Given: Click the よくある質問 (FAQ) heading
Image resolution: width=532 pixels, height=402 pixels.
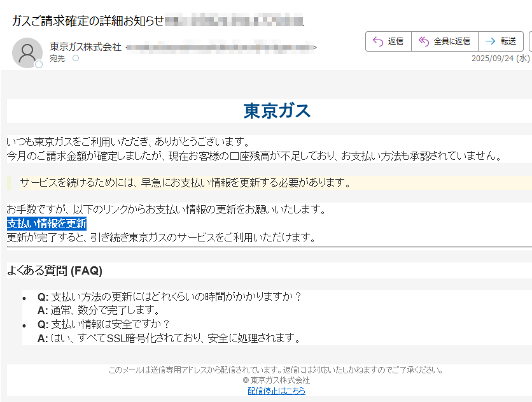Looking at the screenshot, I should 55,271.
